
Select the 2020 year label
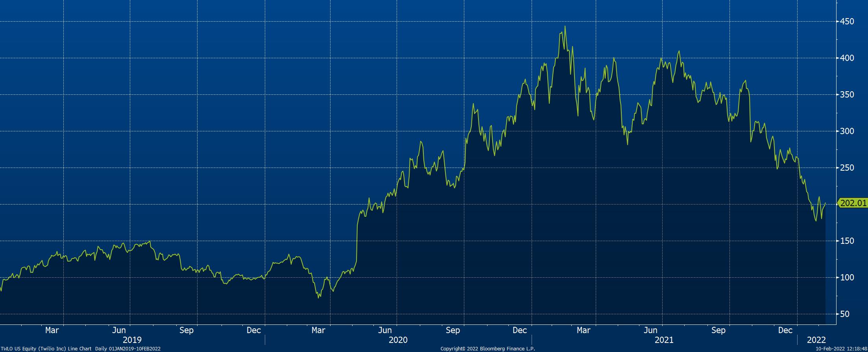click(x=398, y=340)
